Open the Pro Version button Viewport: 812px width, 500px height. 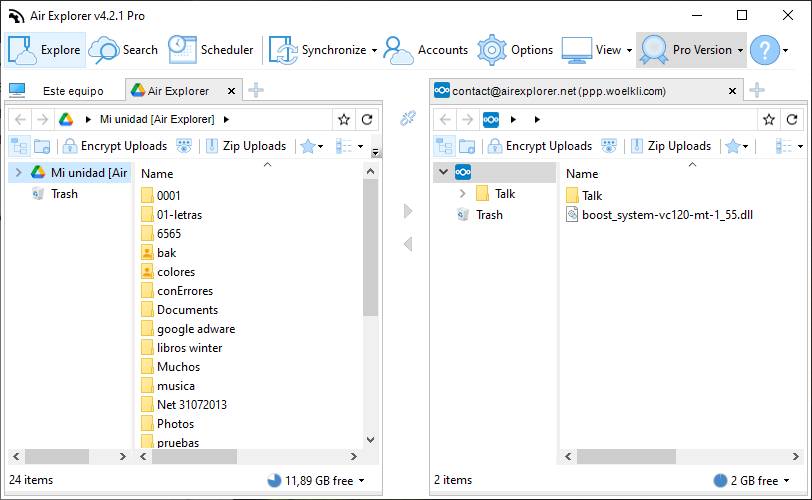[691, 50]
